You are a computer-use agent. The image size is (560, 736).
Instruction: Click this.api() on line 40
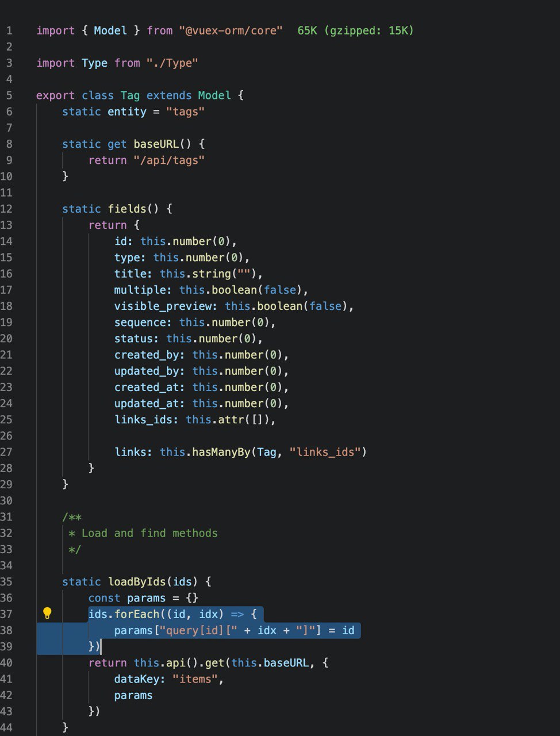(x=166, y=662)
